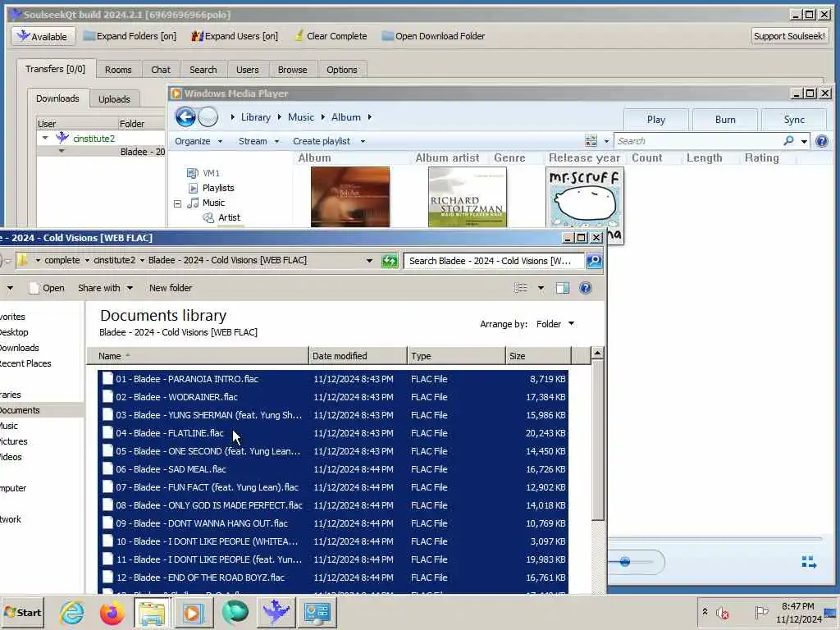Switch to the Rooms tab in Soulseek
Viewport: 840px width, 630px height.
coord(118,70)
